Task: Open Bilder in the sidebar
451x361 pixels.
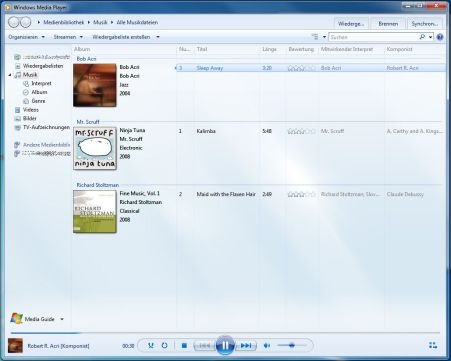Action: (x=30, y=118)
